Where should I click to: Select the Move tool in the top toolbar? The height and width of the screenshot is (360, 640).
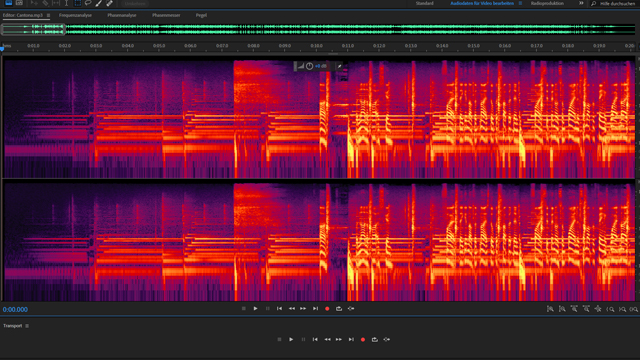click(x=34, y=3)
